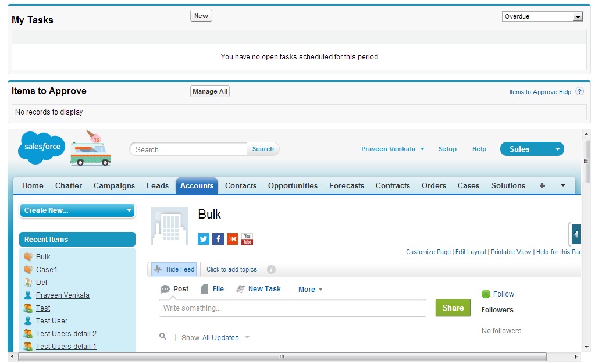
Task: Click the icon next to Case1 recent item
Action: (x=28, y=269)
